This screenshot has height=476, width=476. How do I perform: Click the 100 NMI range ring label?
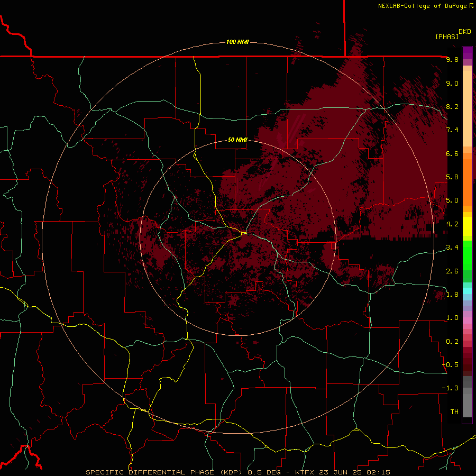(237, 42)
